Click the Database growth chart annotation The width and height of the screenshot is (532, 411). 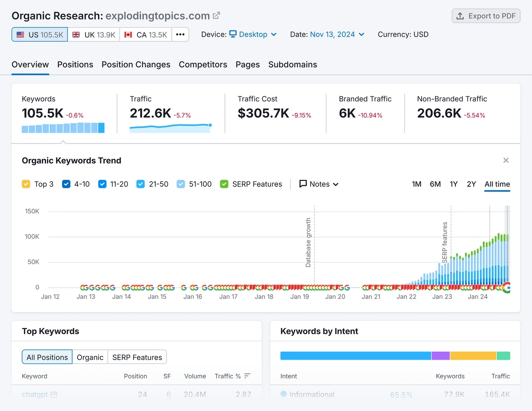(309, 242)
